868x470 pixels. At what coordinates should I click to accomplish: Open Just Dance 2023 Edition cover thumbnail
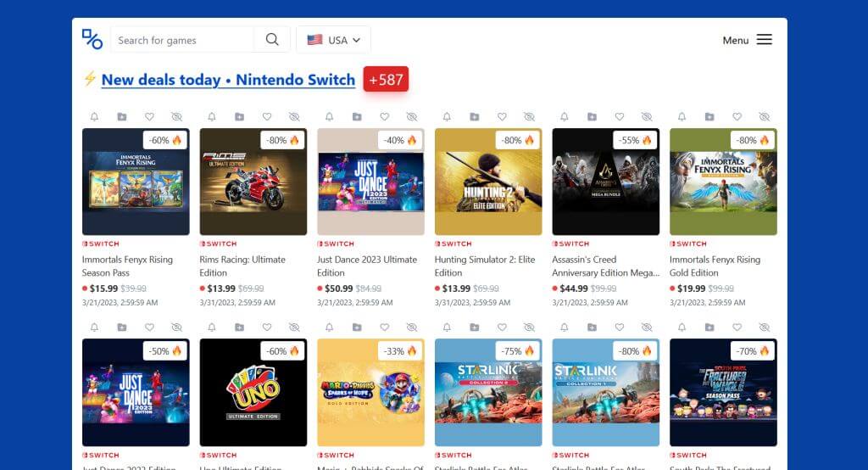[x=136, y=393]
